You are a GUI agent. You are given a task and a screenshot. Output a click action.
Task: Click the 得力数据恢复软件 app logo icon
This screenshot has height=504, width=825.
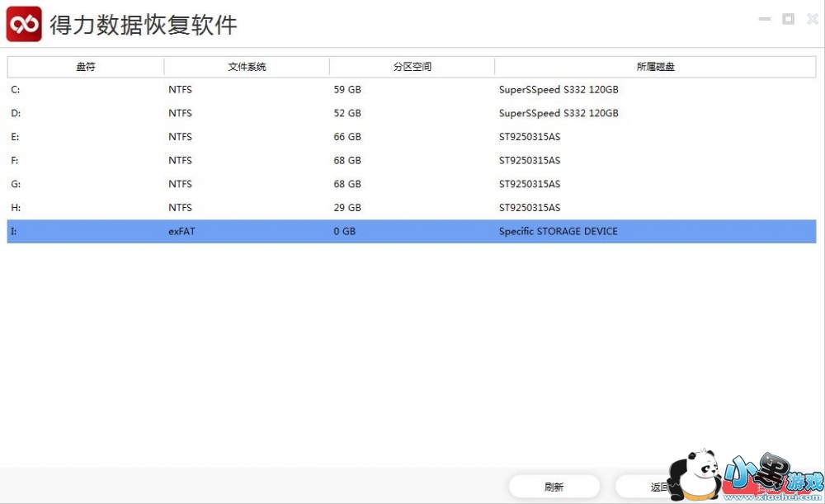point(24,24)
